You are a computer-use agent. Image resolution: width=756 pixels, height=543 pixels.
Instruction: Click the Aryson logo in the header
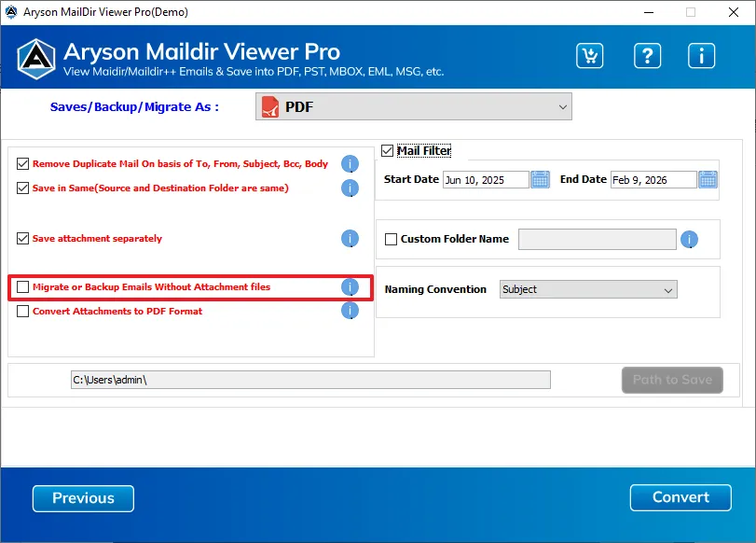click(x=36, y=60)
